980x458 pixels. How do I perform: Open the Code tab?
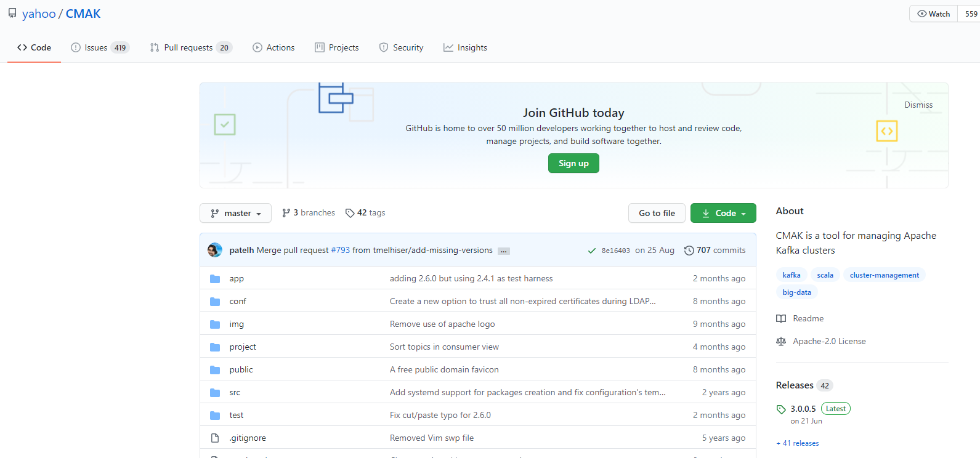[34, 47]
